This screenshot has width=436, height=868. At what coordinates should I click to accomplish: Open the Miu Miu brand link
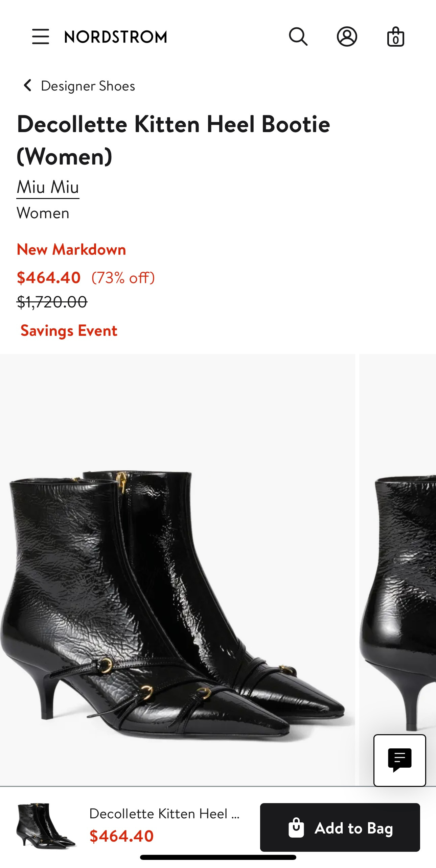[x=48, y=188]
